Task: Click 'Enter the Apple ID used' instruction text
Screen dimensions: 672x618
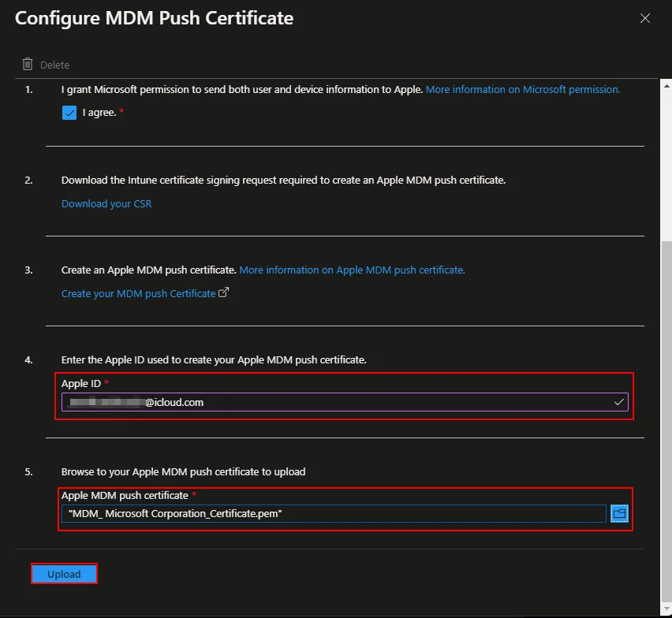Action: tap(214, 359)
